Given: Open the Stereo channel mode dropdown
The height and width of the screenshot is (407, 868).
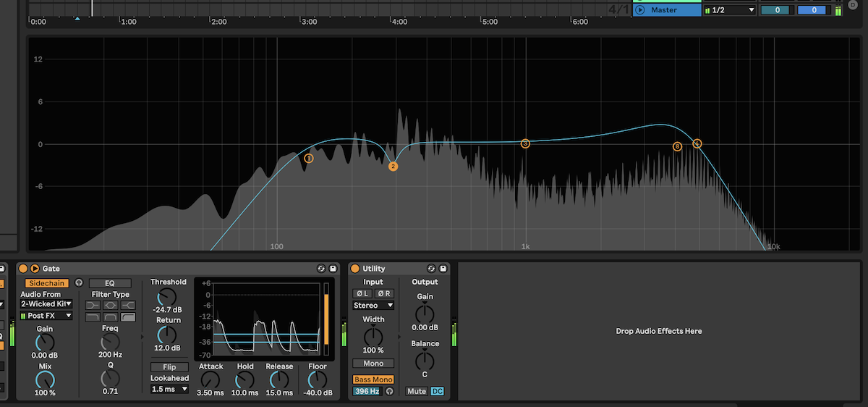Looking at the screenshot, I should point(373,306).
